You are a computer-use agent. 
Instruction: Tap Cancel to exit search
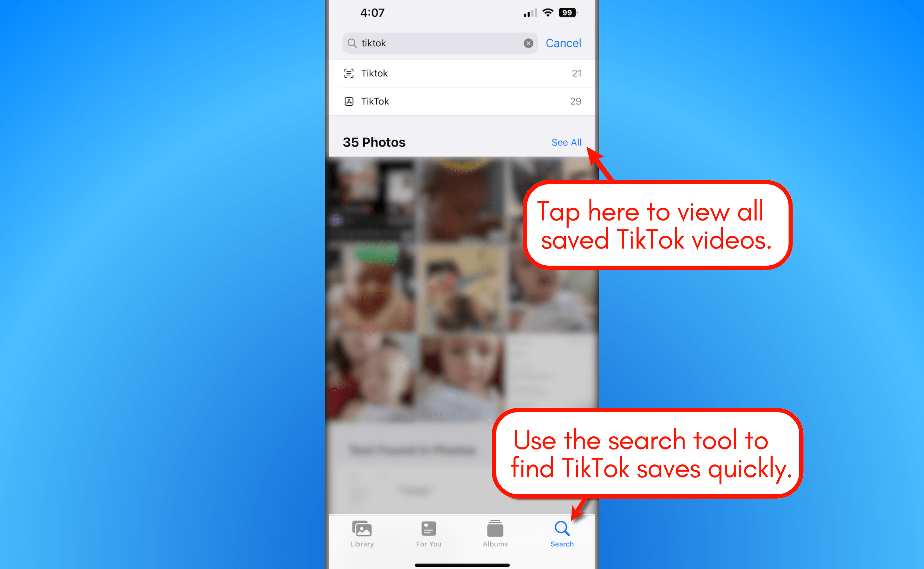coord(564,42)
